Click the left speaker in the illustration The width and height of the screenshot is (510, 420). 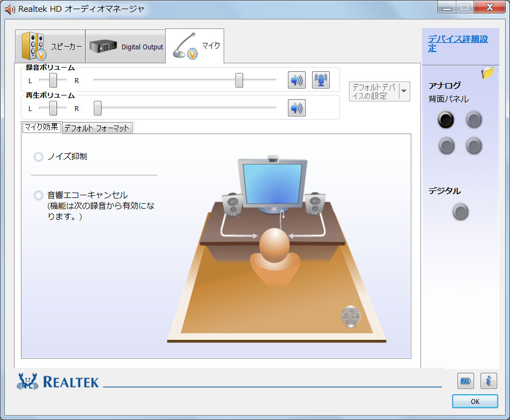point(233,205)
